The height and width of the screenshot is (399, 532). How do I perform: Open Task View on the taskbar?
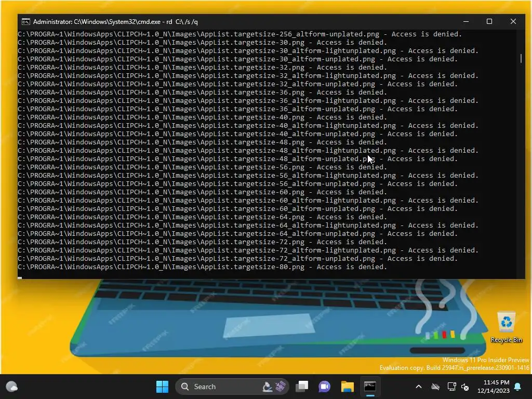pyautogui.click(x=302, y=387)
